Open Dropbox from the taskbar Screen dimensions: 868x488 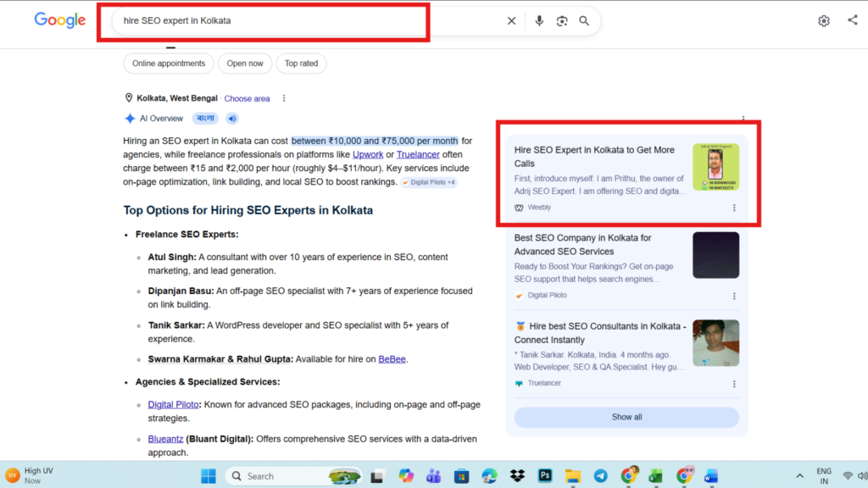click(517, 476)
